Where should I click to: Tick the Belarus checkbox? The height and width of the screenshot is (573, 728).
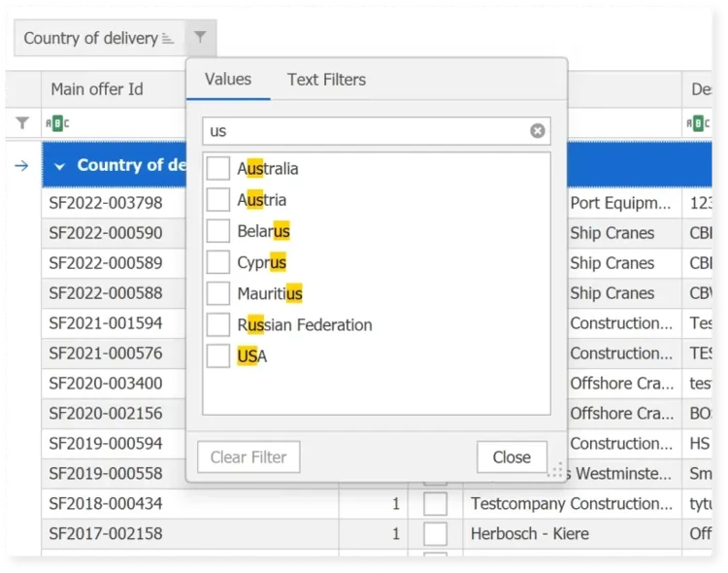[218, 231]
